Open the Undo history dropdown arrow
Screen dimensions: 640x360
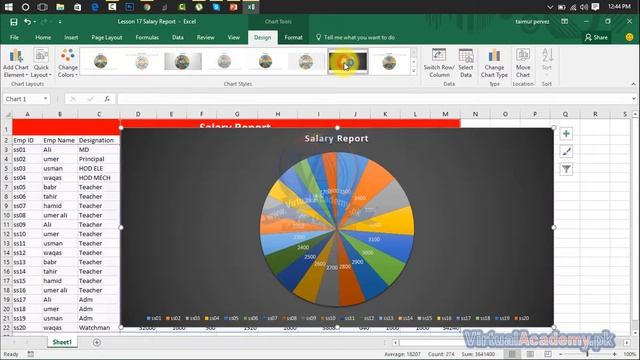(x=35, y=22)
